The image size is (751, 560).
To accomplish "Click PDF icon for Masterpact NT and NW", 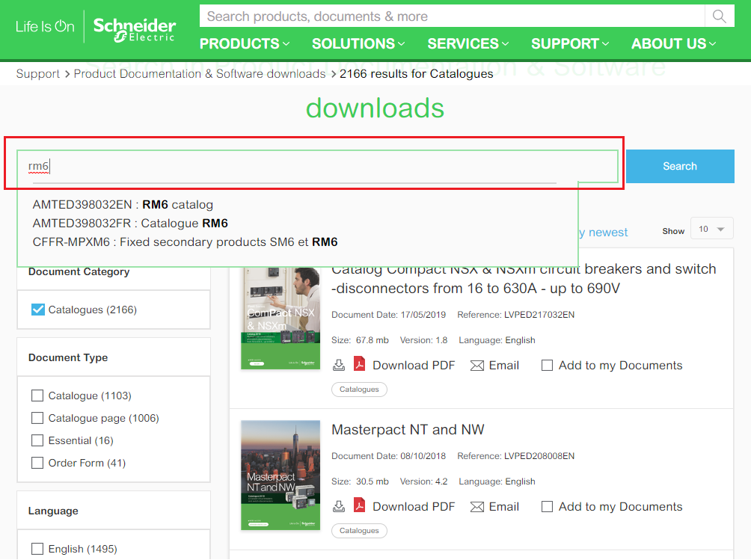I will click(359, 505).
